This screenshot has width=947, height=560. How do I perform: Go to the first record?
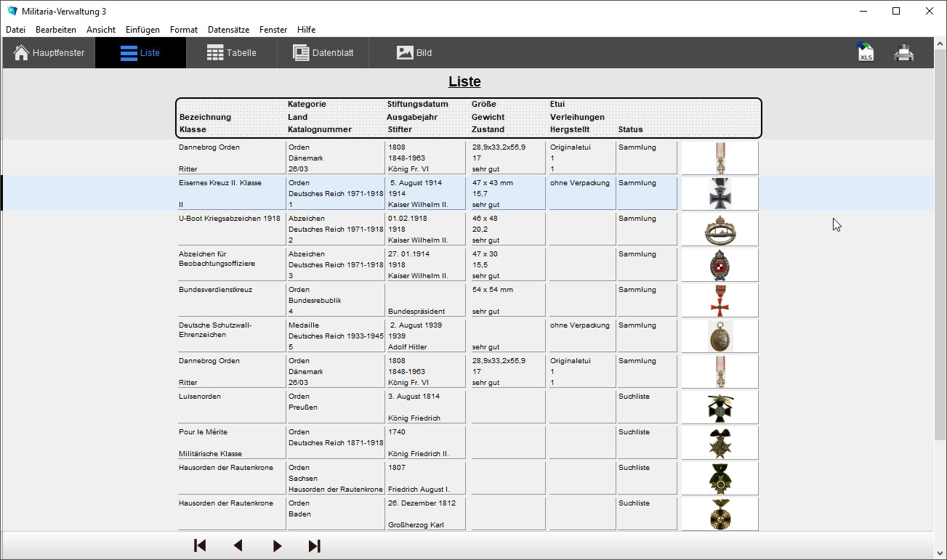pyautogui.click(x=200, y=545)
